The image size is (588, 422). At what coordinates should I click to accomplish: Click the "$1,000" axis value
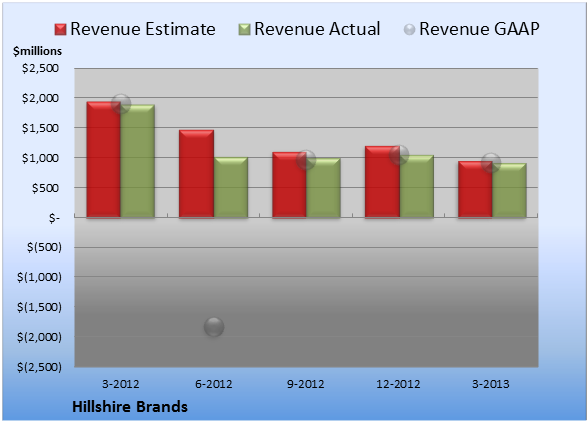pyautogui.click(x=40, y=158)
